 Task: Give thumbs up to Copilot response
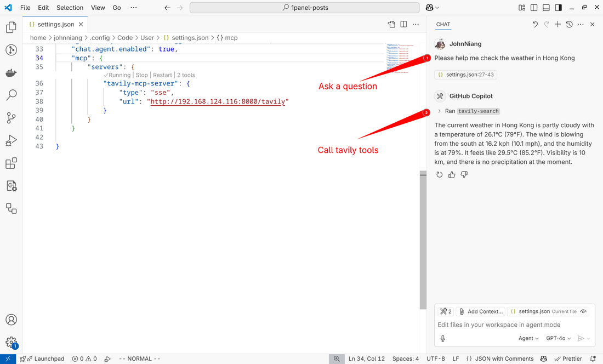[452, 175]
